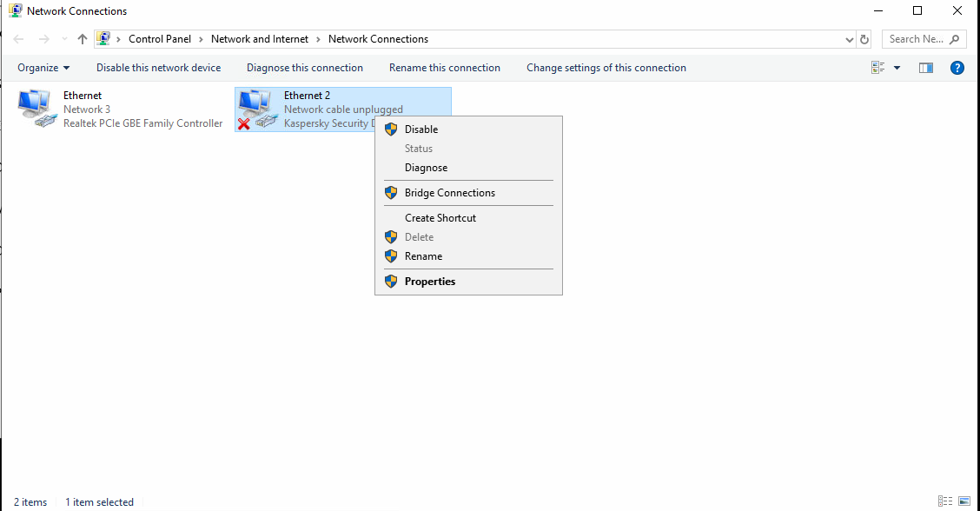980x511 pixels.
Task: Click the Ethernet 2 adapter icon
Action: coord(256,109)
